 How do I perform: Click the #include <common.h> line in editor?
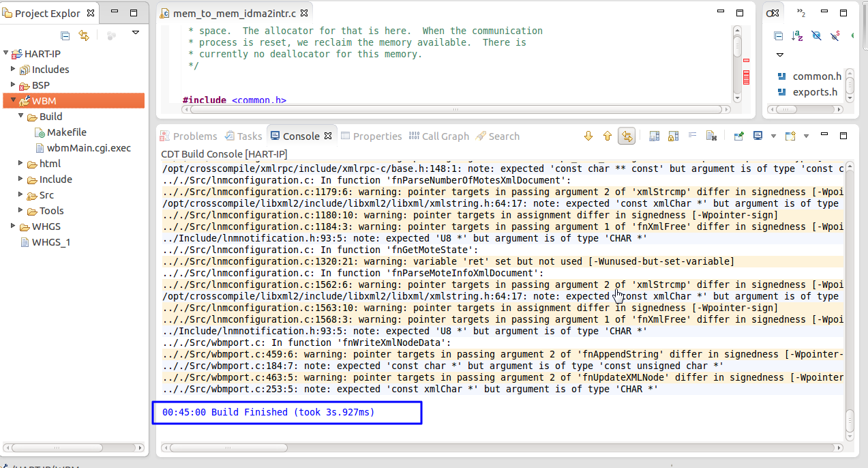(235, 100)
